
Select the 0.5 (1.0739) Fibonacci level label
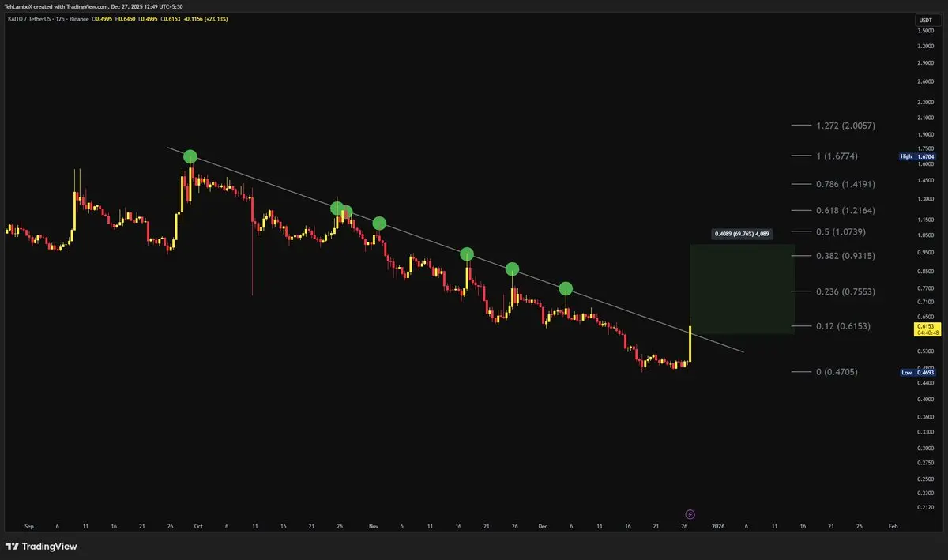tap(842, 232)
